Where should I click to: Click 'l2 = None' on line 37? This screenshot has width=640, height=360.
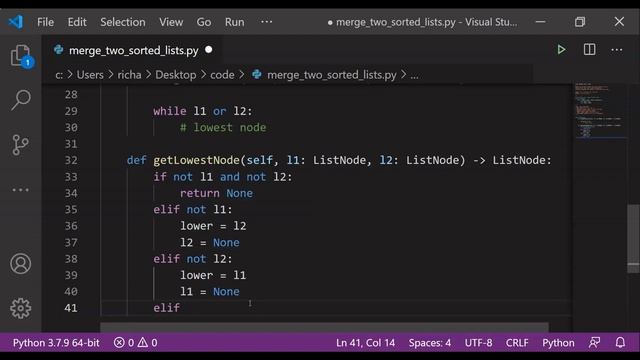coord(210,242)
